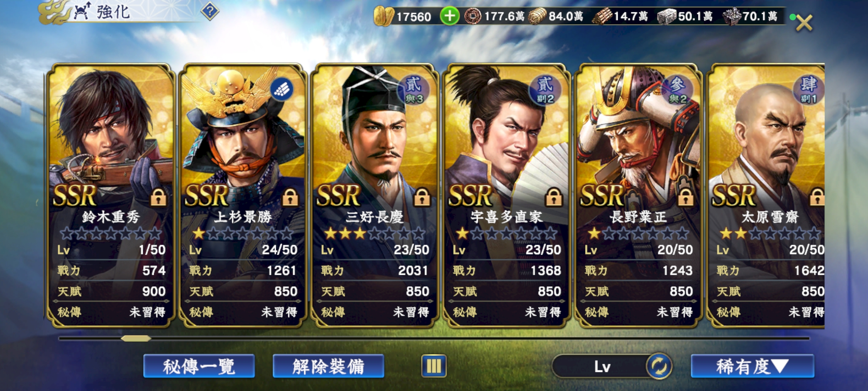Image resolution: width=868 pixels, height=391 pixels.
Task: Click the lock icon on 長野業正 card
Action: pyautogui.click(x=685, y=198)
